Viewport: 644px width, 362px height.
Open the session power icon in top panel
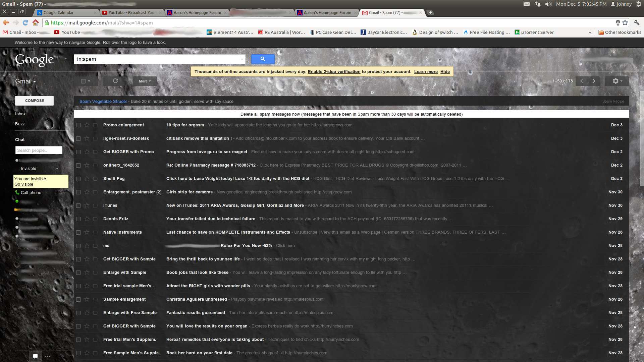pyautogui.click(x=639, y=4)
